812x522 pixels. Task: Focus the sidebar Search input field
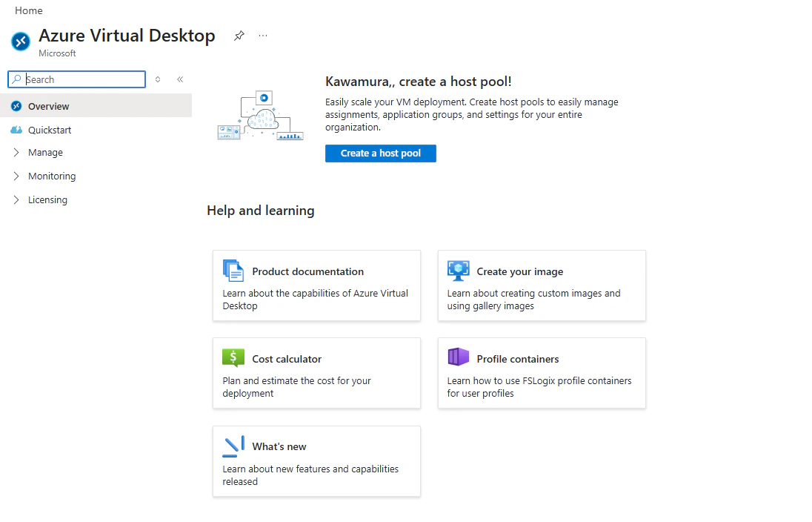(x=76, y=79)
